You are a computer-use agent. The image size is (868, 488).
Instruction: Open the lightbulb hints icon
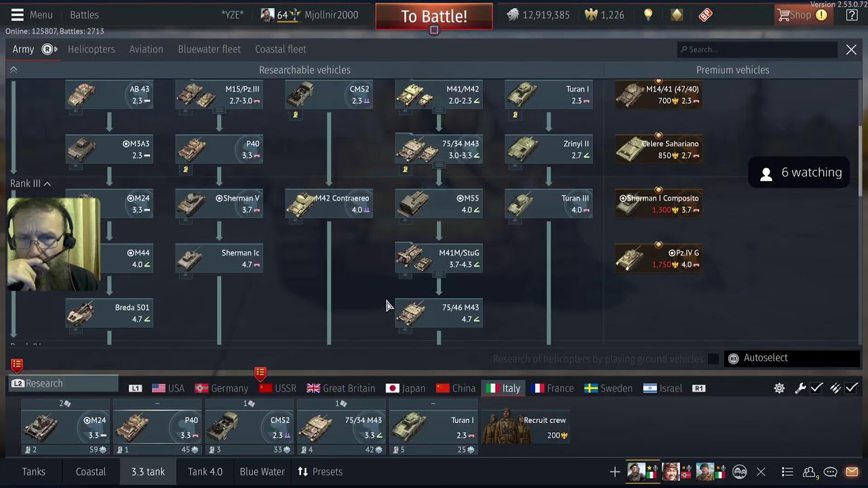pos(648,14)
